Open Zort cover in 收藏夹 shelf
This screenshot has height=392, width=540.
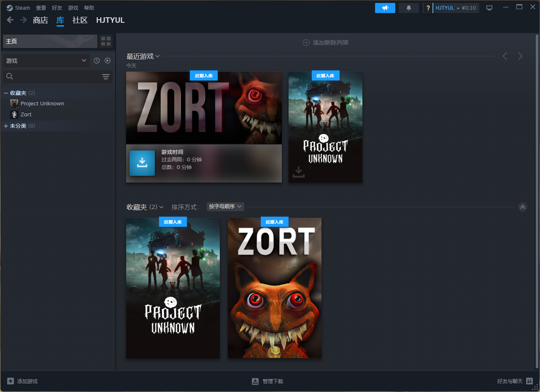click(x=274, y=288)
